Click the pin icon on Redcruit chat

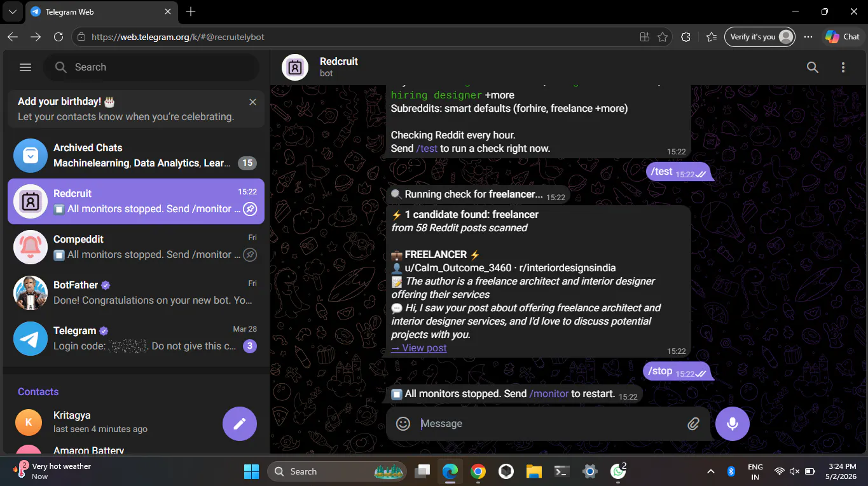click(x=250, y=209)
